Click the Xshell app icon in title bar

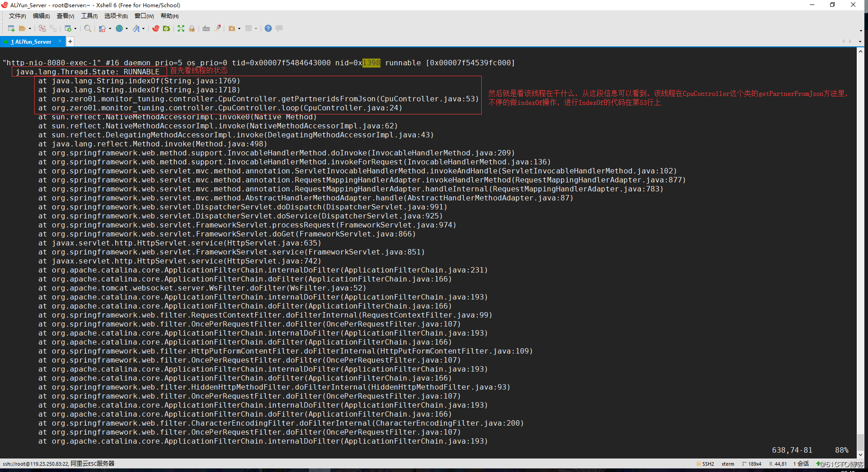5,5
